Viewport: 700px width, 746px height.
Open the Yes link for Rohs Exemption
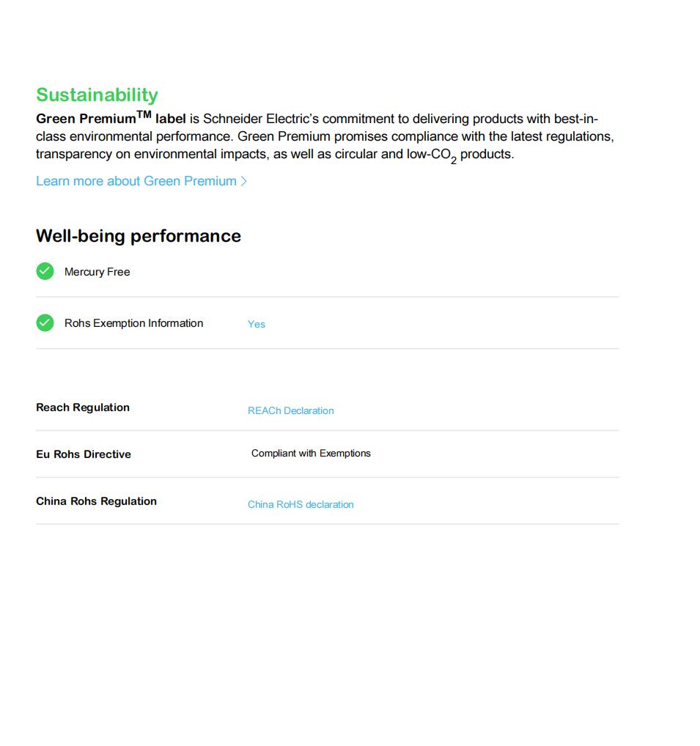[x=257, y=324]
